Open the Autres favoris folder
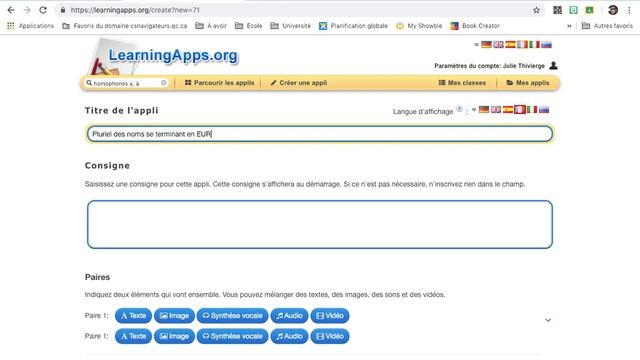The image size is (640, 360). point(607,26)
